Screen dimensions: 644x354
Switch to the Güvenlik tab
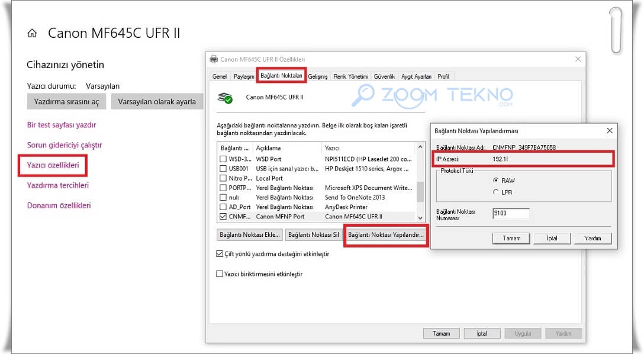(384, 76)
